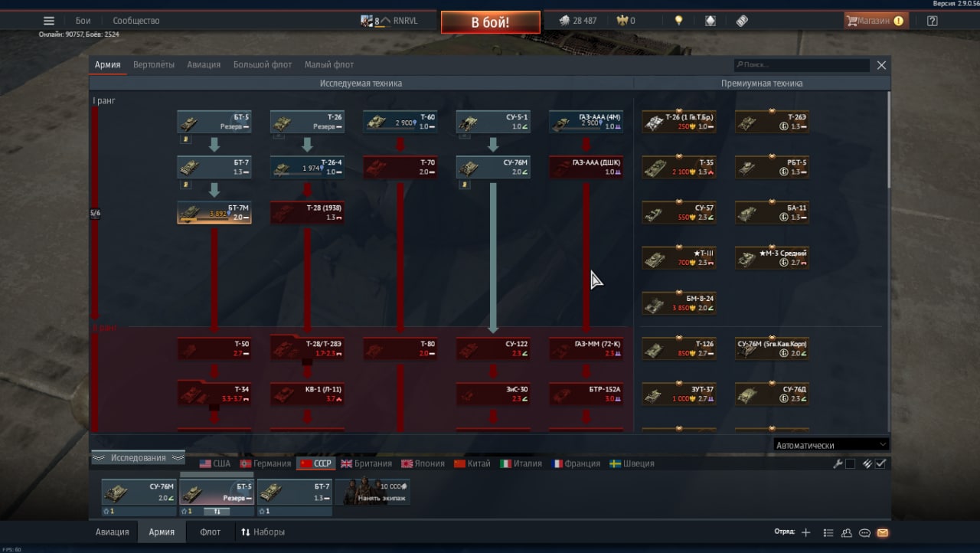Click the light bulb hints icon
The image size is (980, 553).
tap(678, 21)
